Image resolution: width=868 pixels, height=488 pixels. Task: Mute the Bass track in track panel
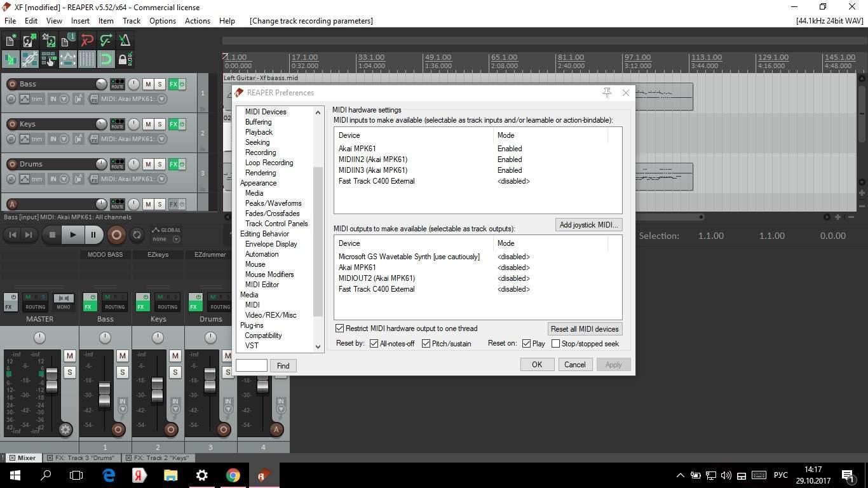click(x=148, y=84)
